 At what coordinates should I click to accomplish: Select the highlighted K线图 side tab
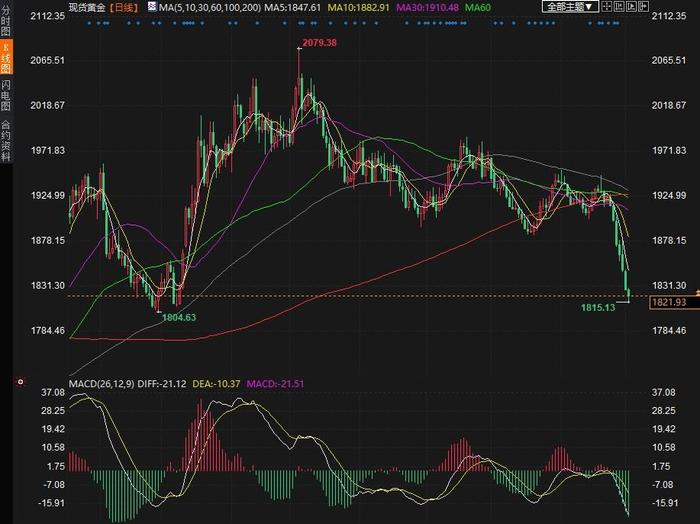pyautogui.click(x=6, y=57)
